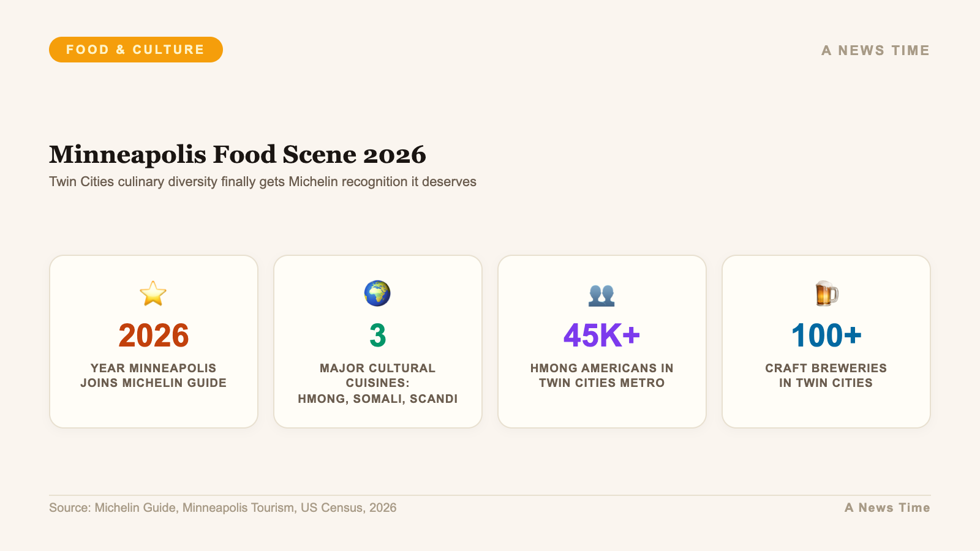Select the star icon on Michelin card
The height and width of the screenshot is (551, 980).
[x=153, y=293]
